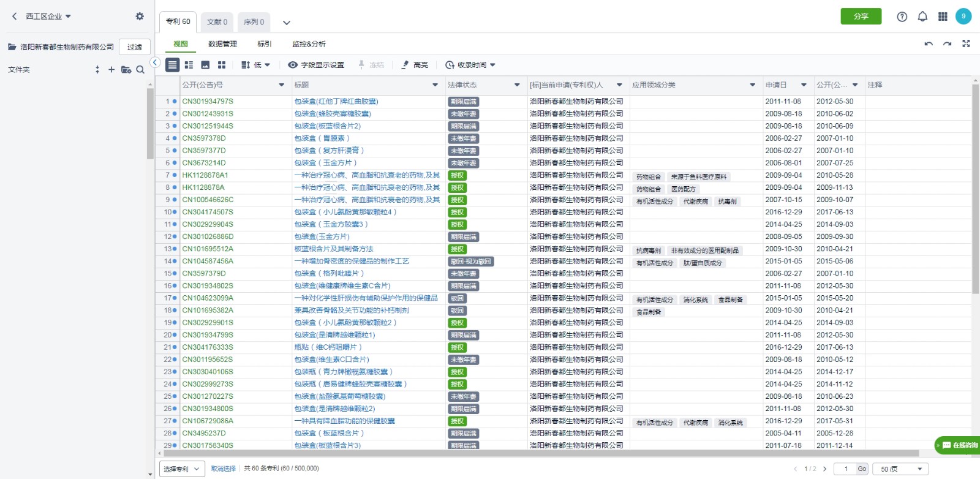Switch to 专利 60 tab
This screenshot has height=479, width=980.
[x=178, y=21]
